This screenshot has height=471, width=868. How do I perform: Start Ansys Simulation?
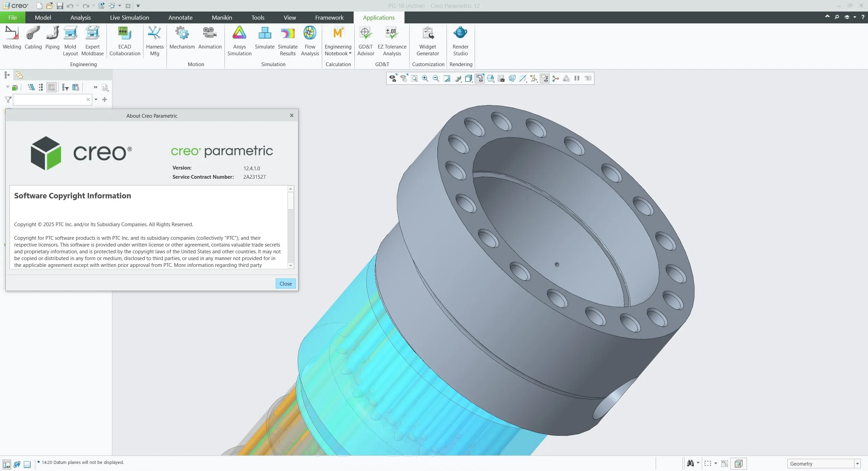[239, 41]
